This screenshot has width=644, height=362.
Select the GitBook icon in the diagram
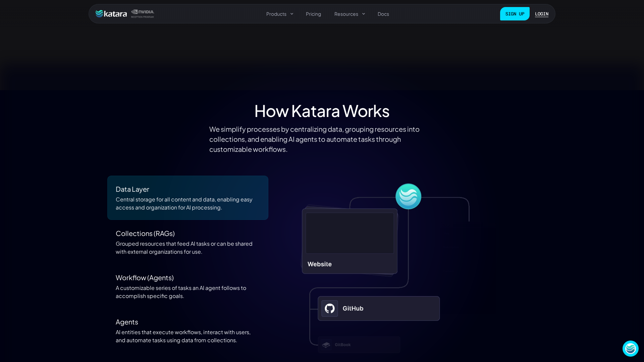(326, 345)
